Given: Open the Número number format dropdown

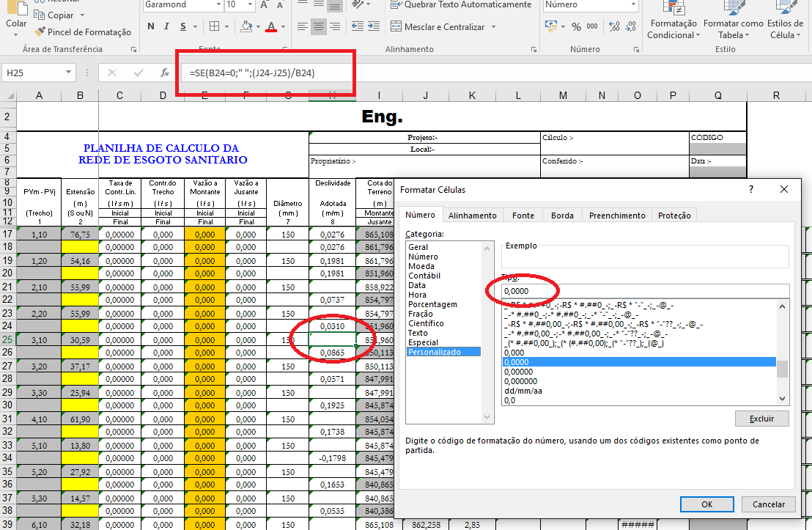Looking at the screenshot, I should click(x=633, y=4).
